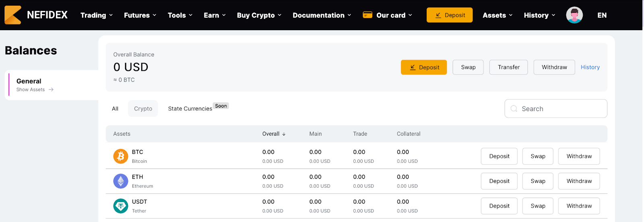Click the Ethereum coin icon

click(x=121, y=181)
